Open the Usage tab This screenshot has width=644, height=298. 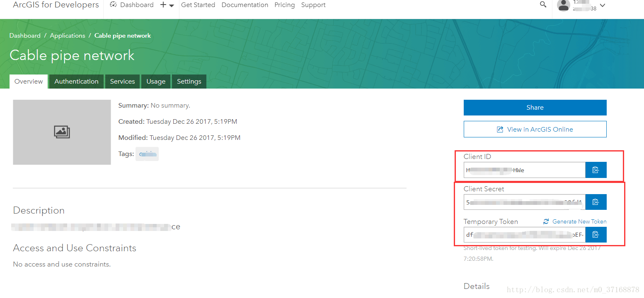click(x=156, y=82)
